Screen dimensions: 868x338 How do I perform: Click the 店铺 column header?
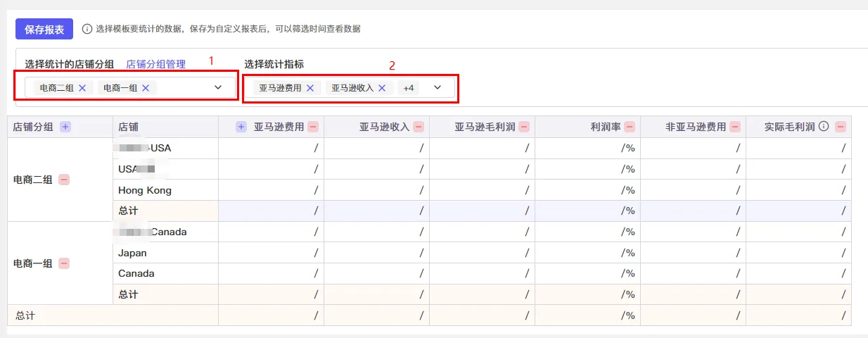(x=165, y=127)
